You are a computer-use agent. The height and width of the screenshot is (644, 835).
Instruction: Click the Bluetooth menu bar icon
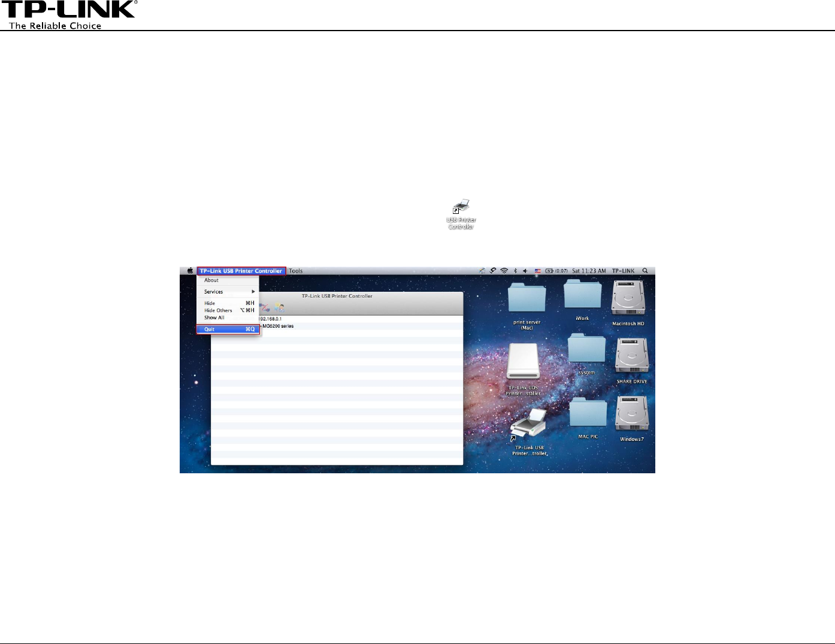click(x=515, y=271)
